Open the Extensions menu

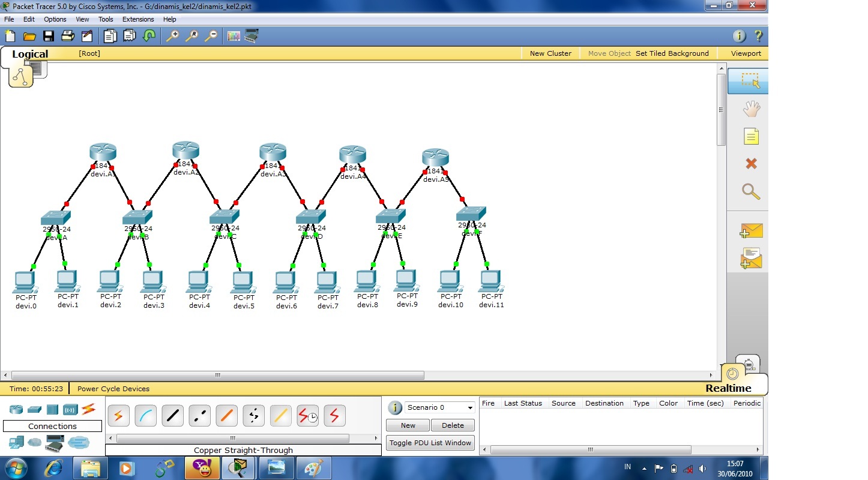[x=138, y=19]
